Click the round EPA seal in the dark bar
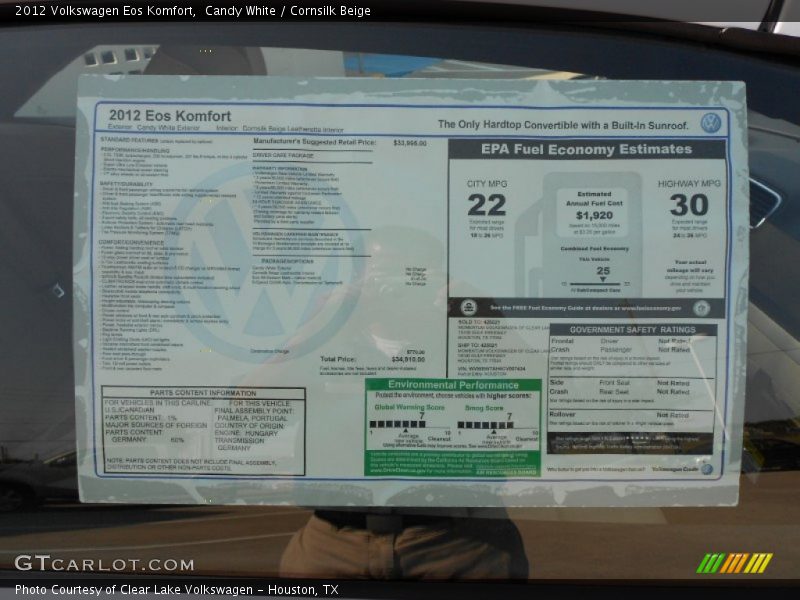The image size is (800, 600). click(x=468, y=307)
